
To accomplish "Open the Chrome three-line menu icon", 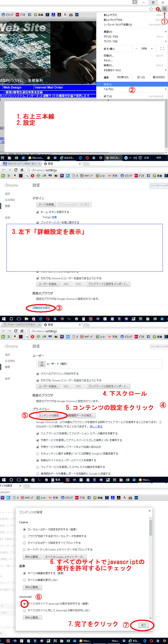I will (x=164, y=9).
